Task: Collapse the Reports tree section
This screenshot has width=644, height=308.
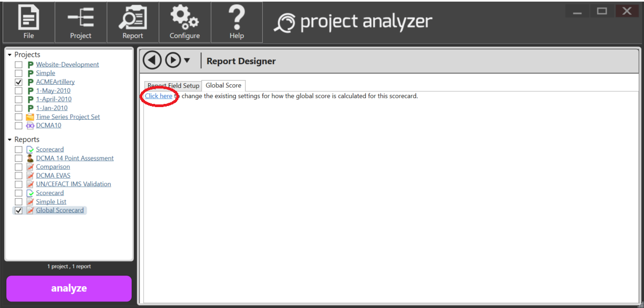Action: 10,140
